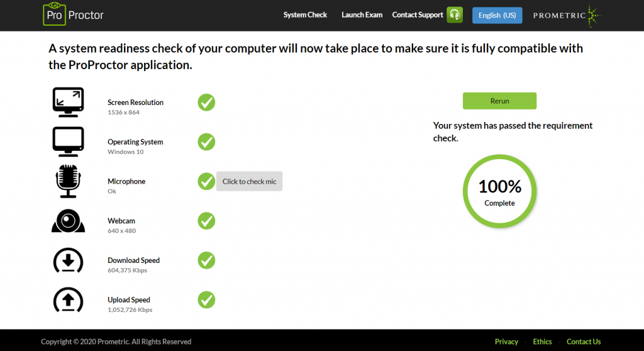Click the Webcam icon
This screenshot has width=644, height=351.
[68, 221]
